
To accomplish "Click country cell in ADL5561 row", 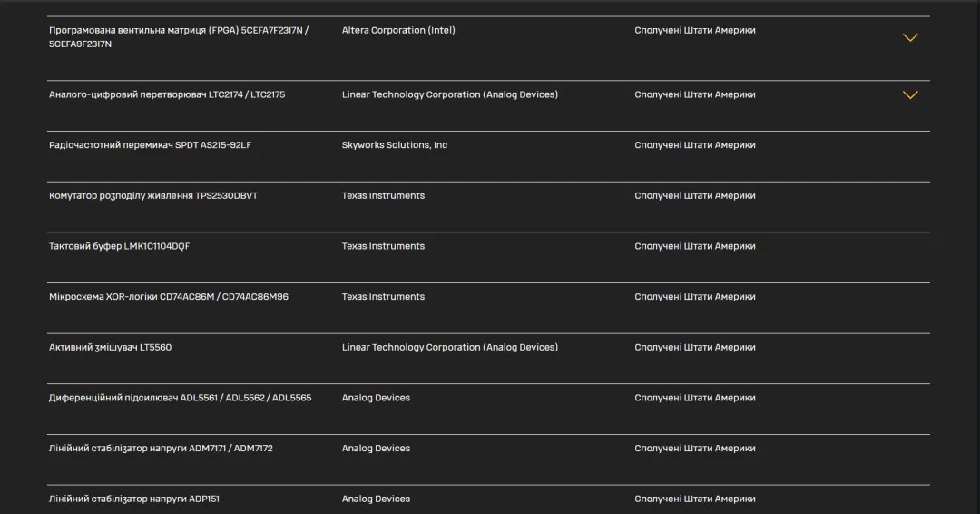I will 695,398.
